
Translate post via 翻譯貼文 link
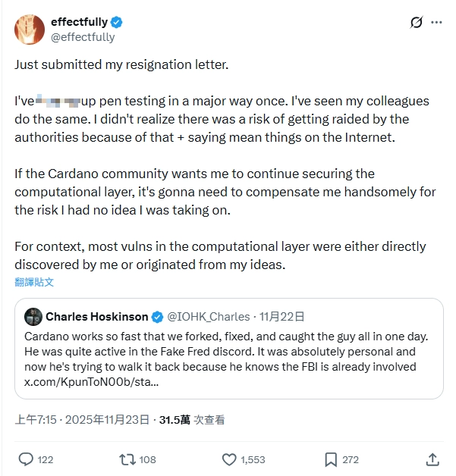pyautogui.click(x=34, y=282)
